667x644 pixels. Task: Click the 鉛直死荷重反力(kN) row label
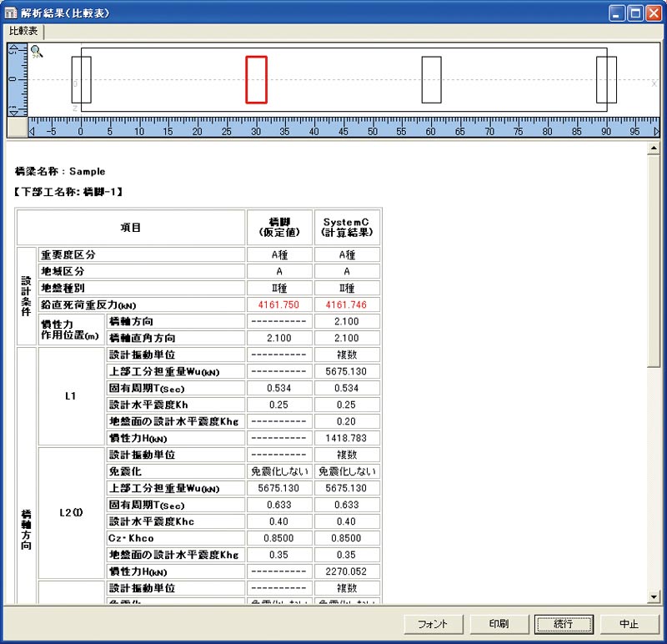[x=141, y=304]
